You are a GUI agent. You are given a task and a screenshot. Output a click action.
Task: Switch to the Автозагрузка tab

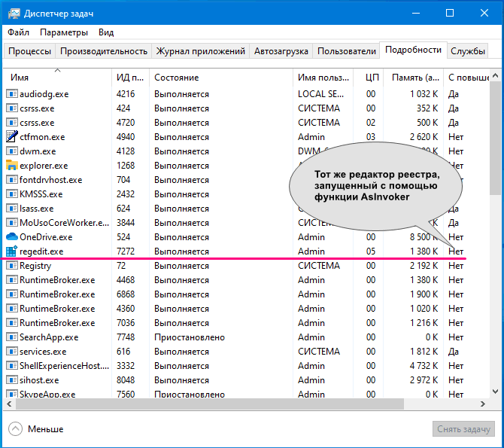[x=281, y=51]
